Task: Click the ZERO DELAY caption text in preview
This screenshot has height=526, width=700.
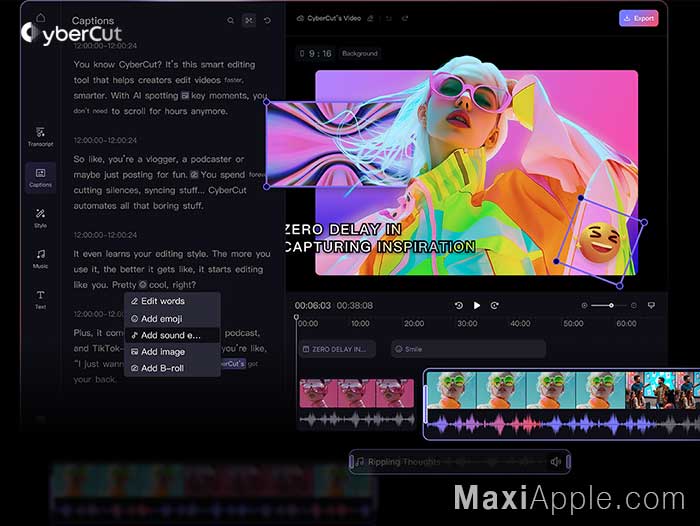Action: tap(380, 238)
